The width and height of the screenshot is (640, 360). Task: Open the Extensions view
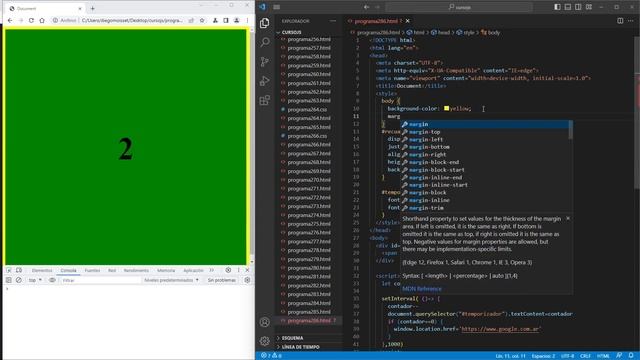[x=264, y=100]
